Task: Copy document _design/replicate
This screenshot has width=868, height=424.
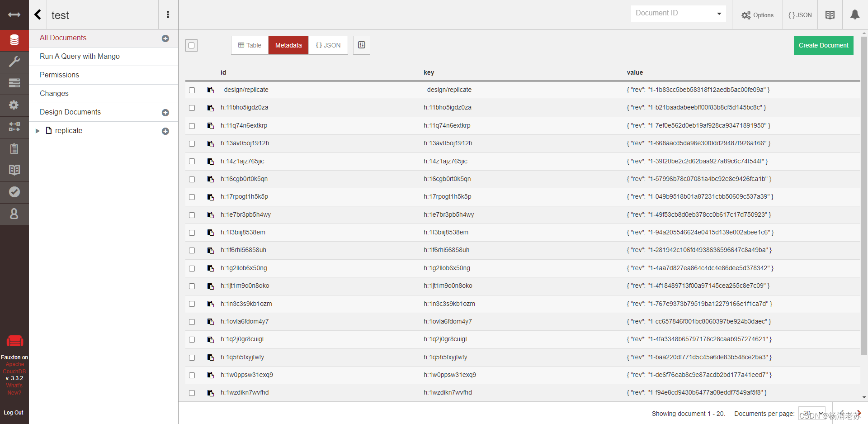Action: 210,90
